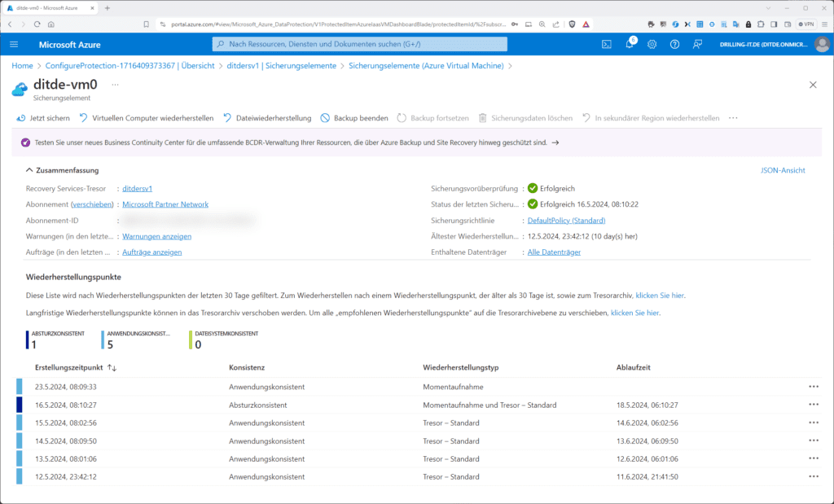The image size is (834, 504).
Task: Open the help question mark icon
Action: 674,44
